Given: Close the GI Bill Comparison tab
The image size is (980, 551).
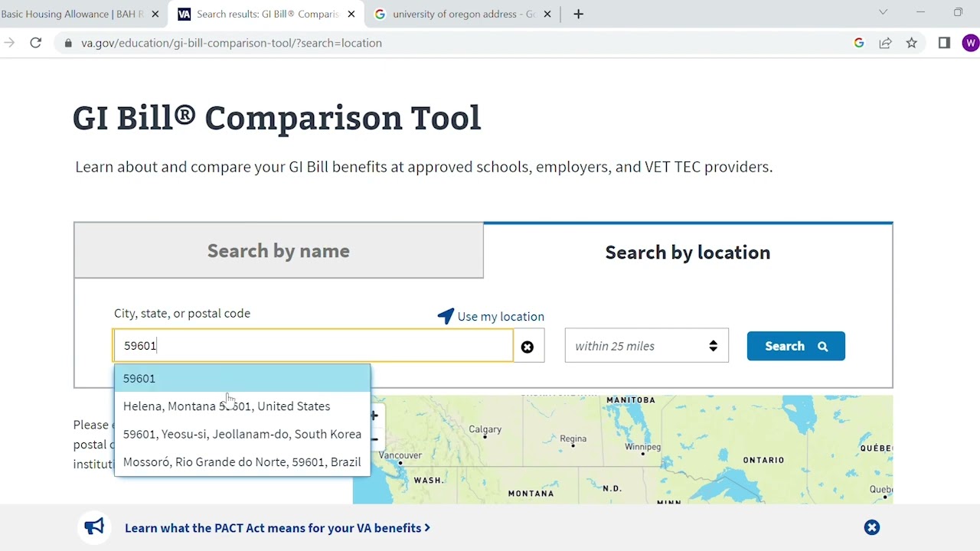Looking at the screenshot, I should point(351,14).
